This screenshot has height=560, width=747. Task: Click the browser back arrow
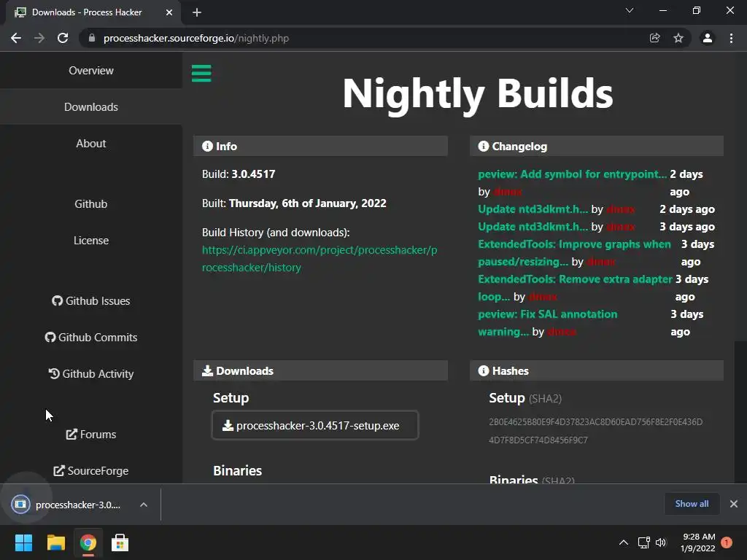[x=16, y=38]
